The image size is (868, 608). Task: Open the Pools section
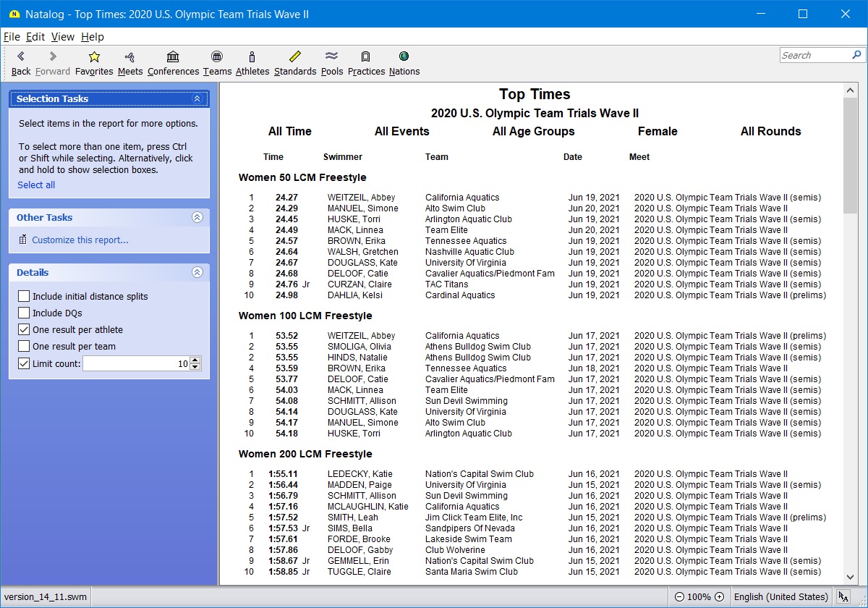[332, 63]
